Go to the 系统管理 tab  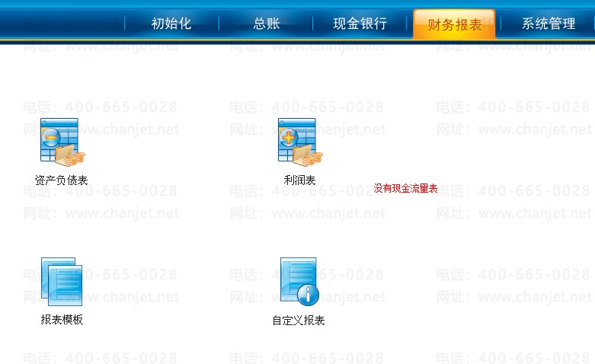(548, 24)
